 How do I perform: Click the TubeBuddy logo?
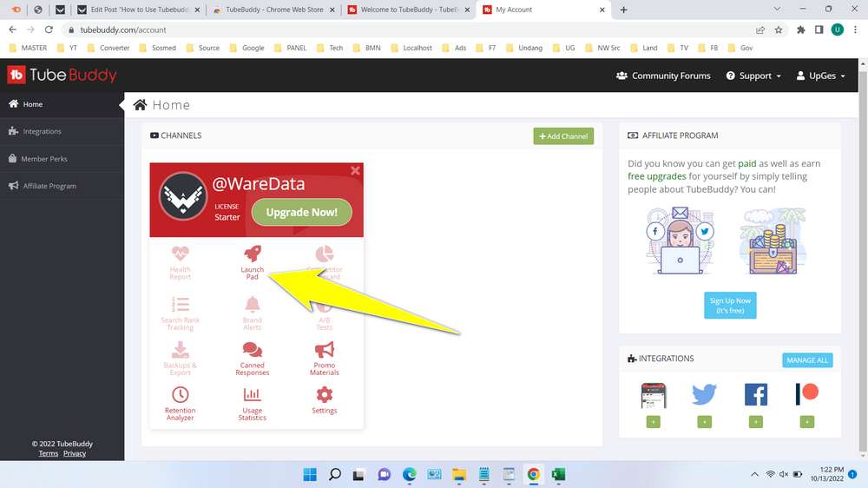tap(62, 75)
